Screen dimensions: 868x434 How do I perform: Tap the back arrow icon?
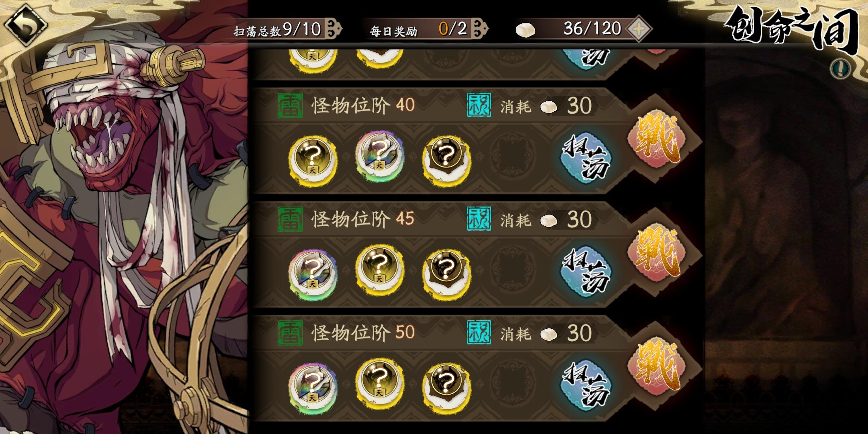pos(25,26)
